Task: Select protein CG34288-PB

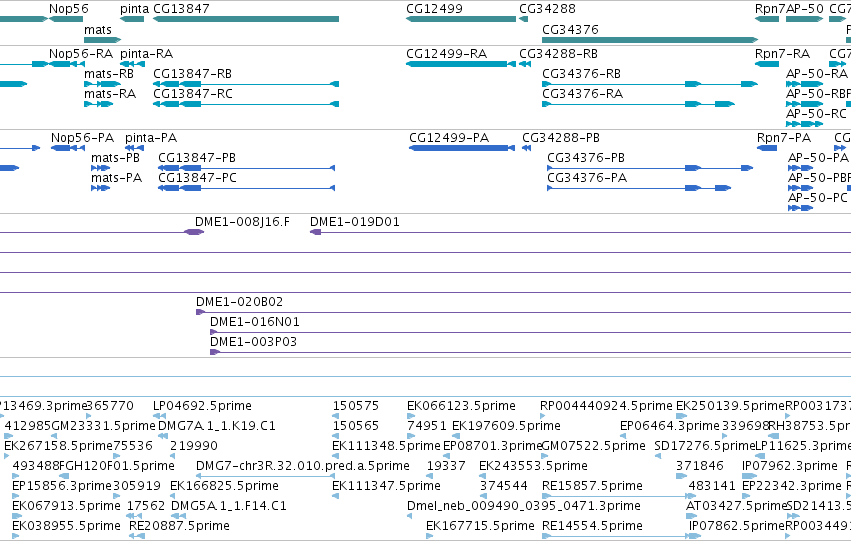Action: point(561,138)
